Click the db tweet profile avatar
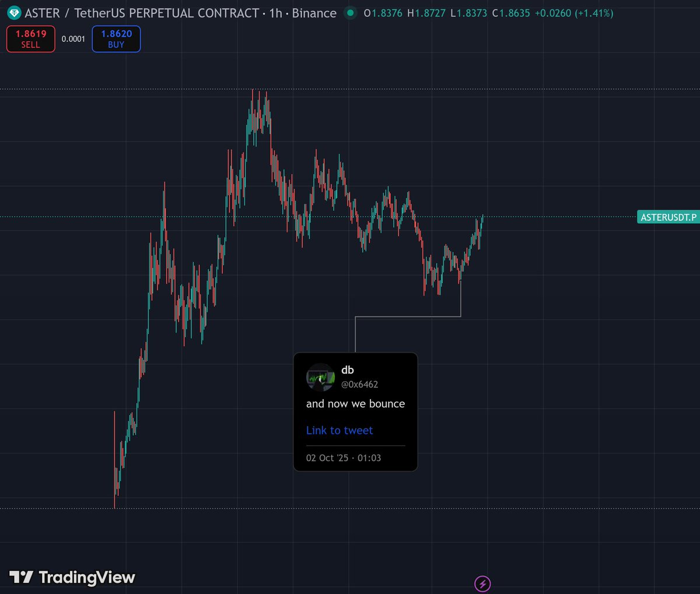Viewport: 700px width, 594px height. (x=320, y=377)
